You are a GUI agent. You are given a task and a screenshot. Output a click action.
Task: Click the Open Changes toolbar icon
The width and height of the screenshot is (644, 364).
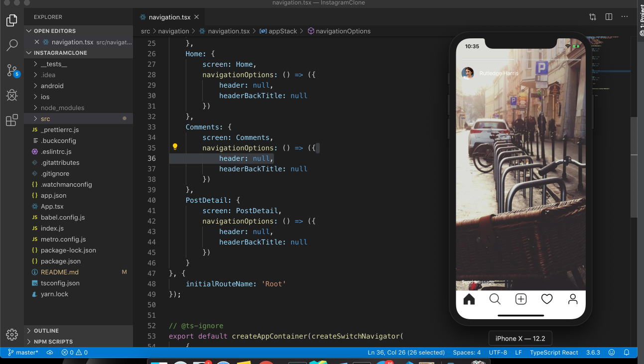point(592,16)
